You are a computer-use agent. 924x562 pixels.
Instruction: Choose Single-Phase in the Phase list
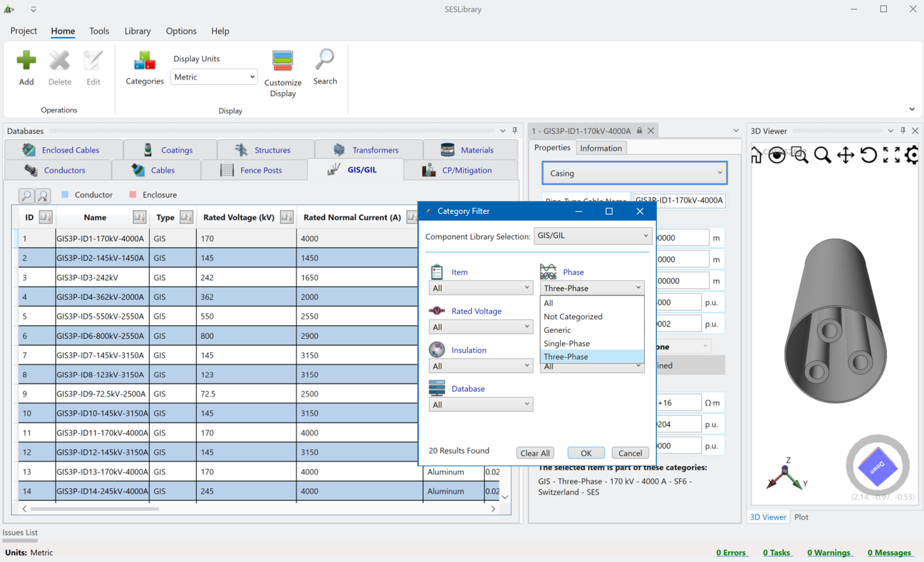(x=592, y=343)
